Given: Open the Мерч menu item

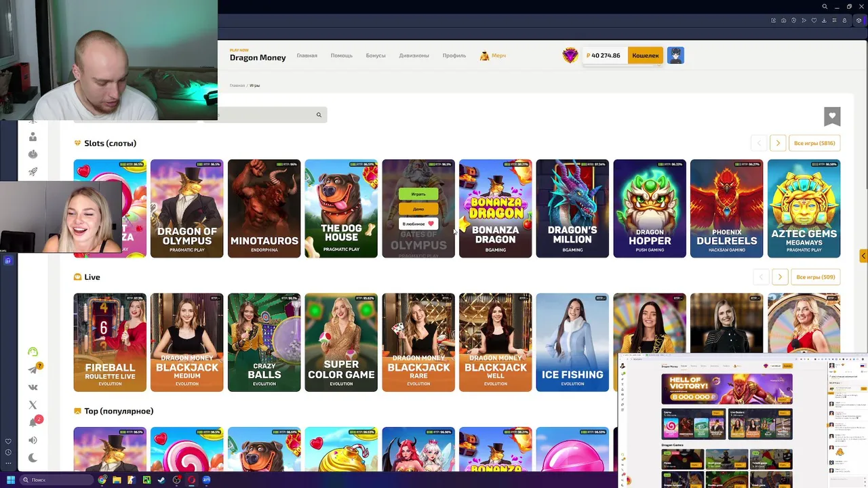Looking at the screenshot, I should click(x=493, y=56).
